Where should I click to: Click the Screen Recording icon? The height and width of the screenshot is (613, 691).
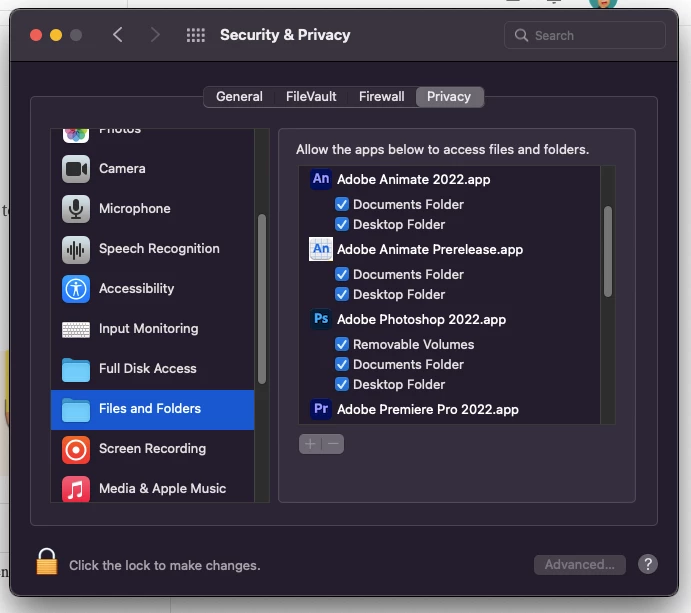76,450
